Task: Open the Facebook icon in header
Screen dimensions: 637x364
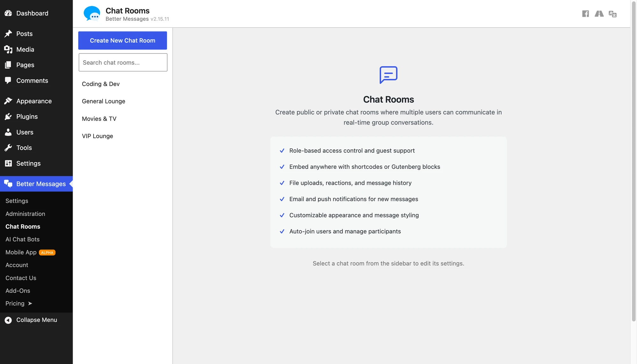Action: click(585, 14)
